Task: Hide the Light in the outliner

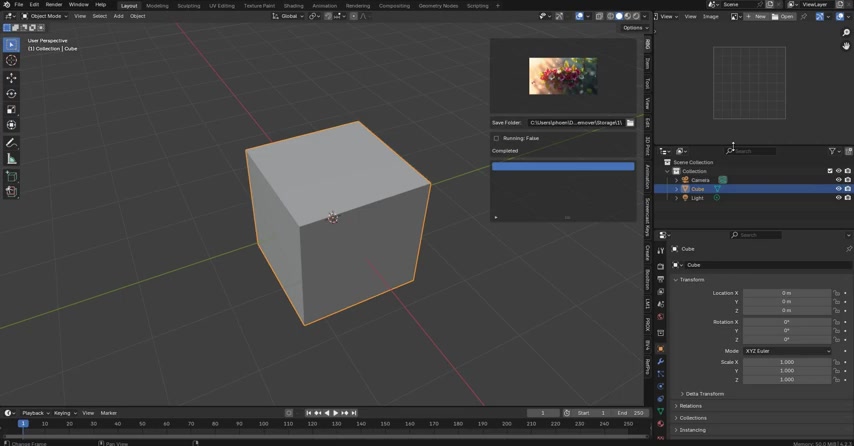Action: (839, 198)
